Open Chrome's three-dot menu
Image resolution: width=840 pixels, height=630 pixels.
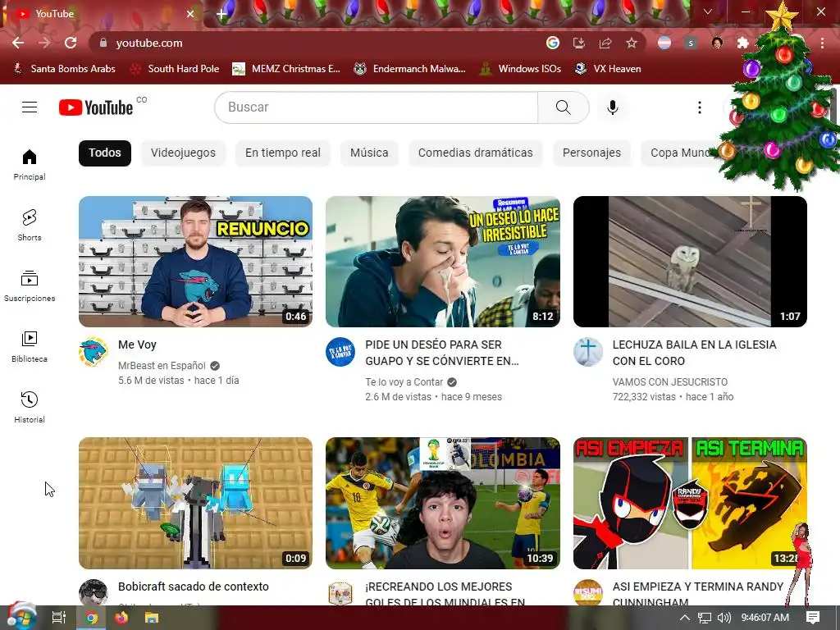coord(822,43)
